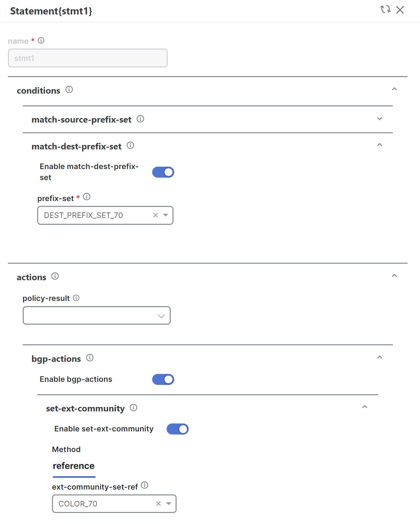This screenshot has width=420, height=524.
Task: Open the policy-result dropdown
Action: pyautogui.click(x=97, y=315)
